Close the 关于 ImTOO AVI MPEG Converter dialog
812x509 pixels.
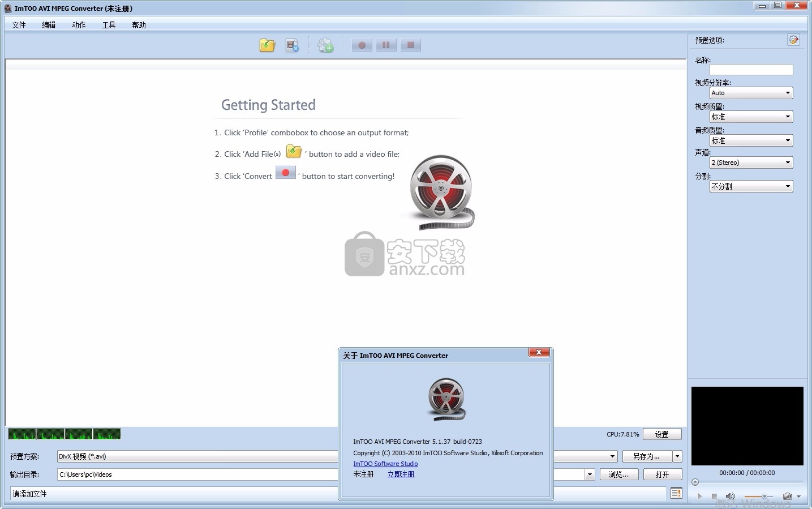[x=539, y=353]
